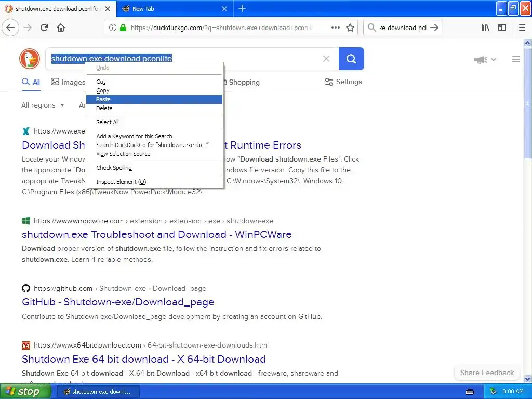Open View Selection Source
532x399 pixels.
pos(154,154)
